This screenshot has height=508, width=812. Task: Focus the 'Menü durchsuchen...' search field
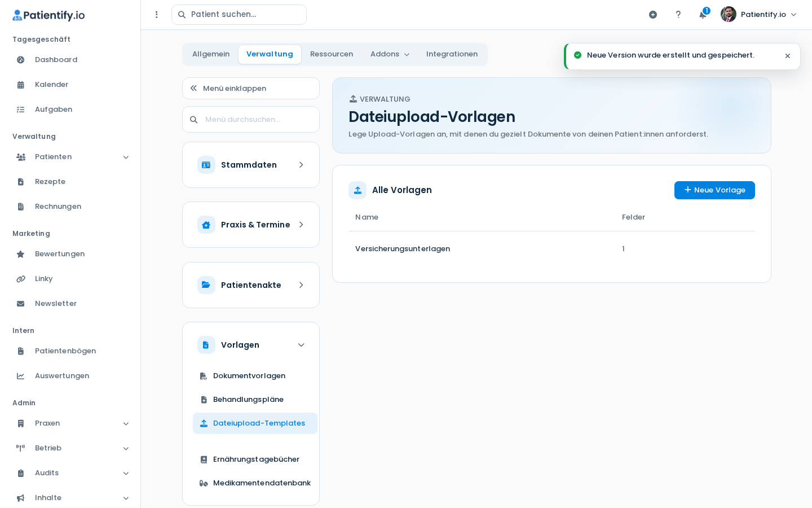(251, 120)
